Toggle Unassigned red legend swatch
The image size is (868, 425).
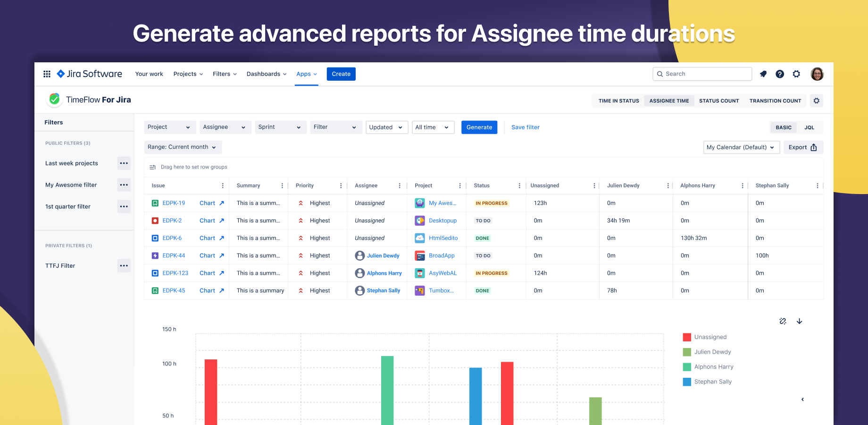(x=687, y=337)
